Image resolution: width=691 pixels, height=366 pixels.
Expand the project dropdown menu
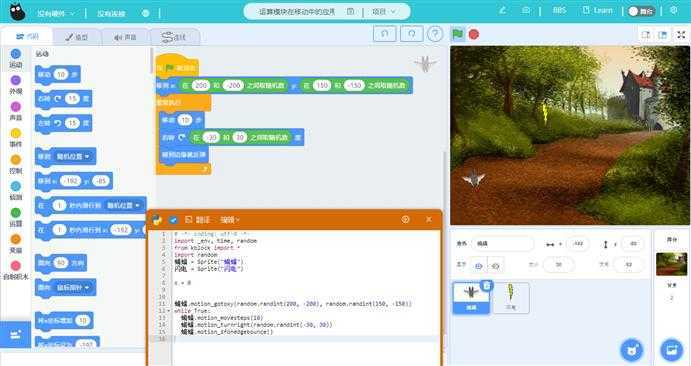coord(384,11)
